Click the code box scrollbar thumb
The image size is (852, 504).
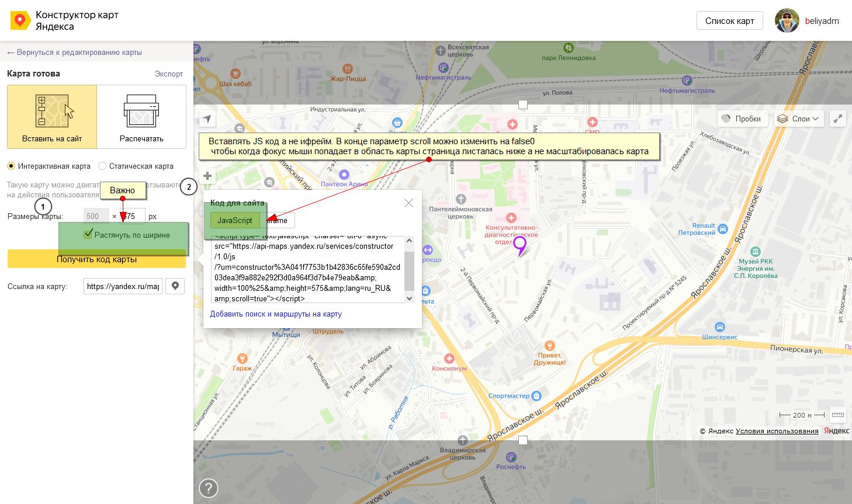coord(409,270)
